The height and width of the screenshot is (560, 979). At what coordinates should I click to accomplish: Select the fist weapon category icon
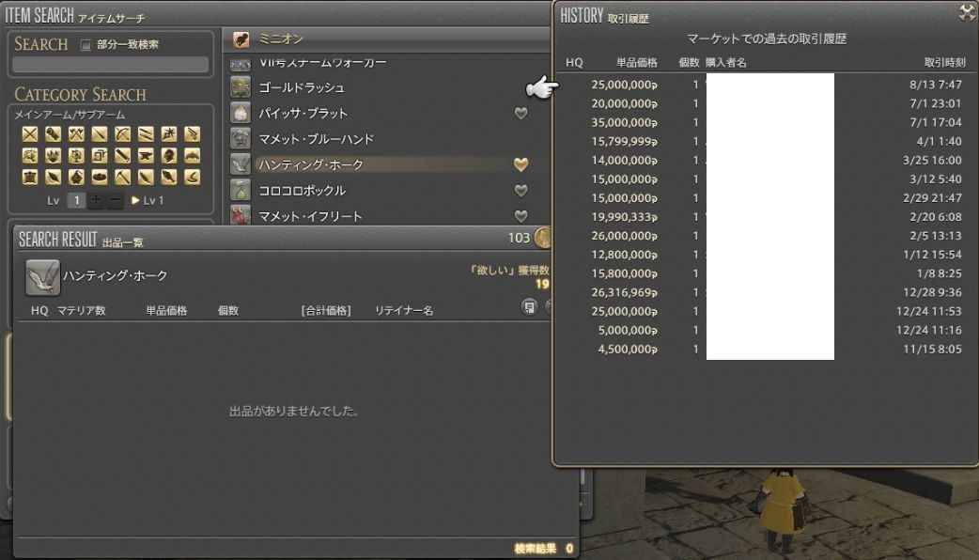coord(53,134)
